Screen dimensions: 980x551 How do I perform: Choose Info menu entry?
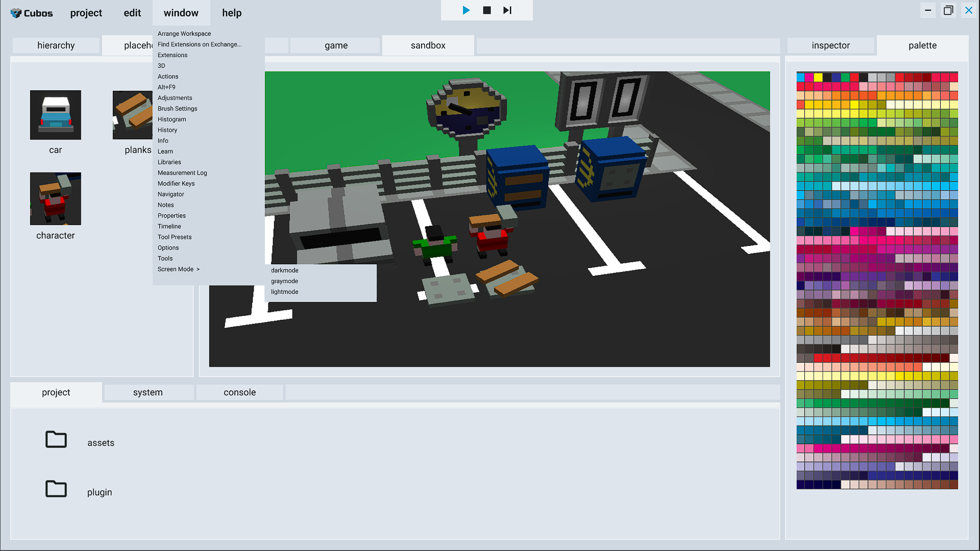(163, 141)
